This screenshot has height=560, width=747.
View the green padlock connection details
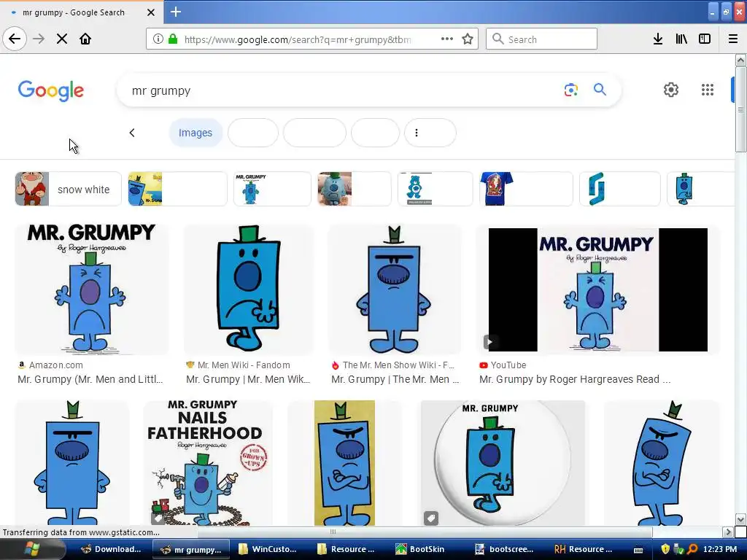point(173,39)
